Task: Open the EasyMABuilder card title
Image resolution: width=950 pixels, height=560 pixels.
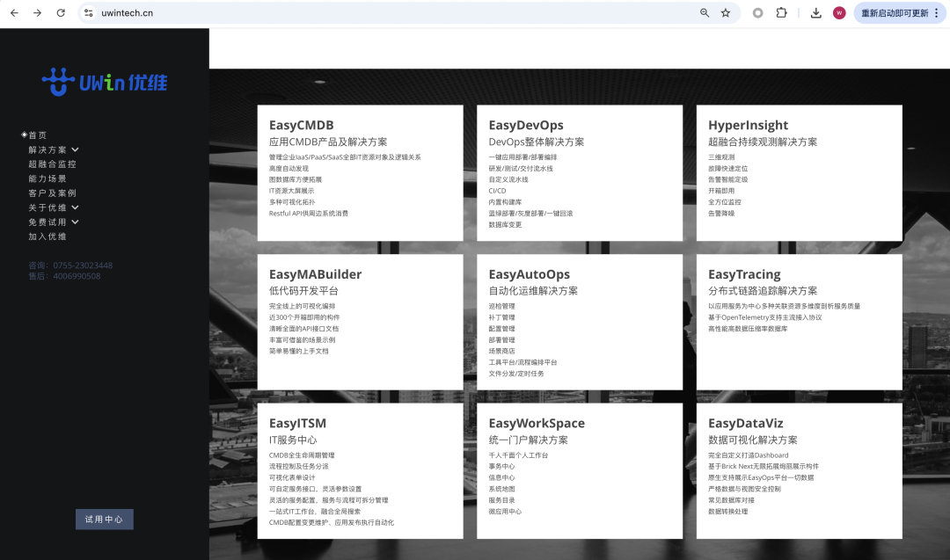Action: 315,274
